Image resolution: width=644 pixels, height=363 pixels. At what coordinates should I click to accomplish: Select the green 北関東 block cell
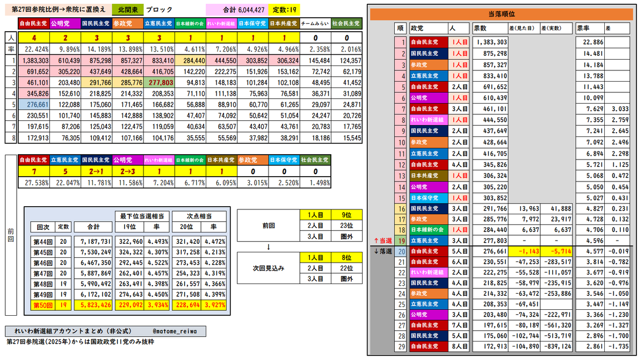[128, 10]
